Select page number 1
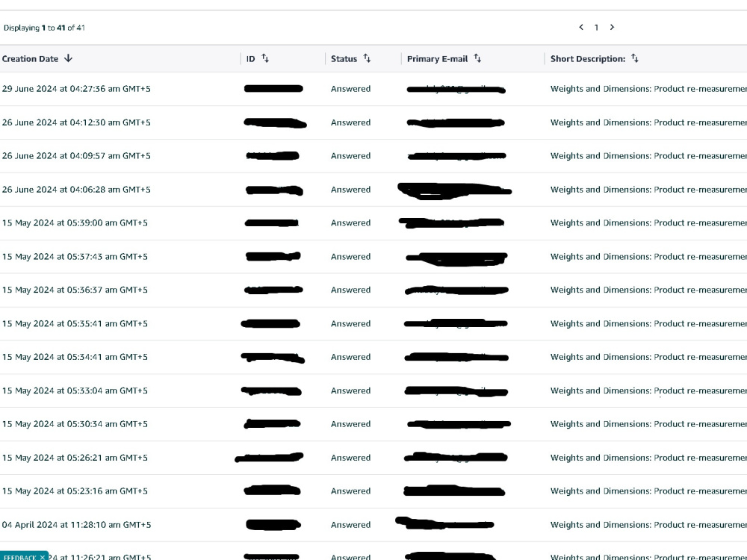The image size is (747, 560). click(x=596, y=28)
